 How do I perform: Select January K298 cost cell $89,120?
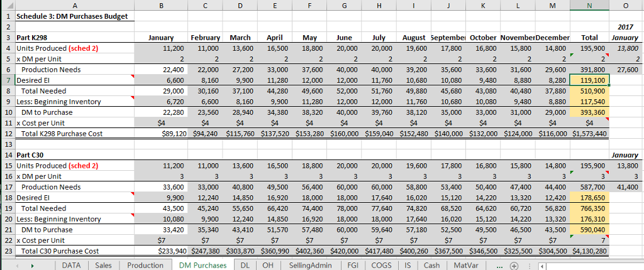tap(162, 134)
